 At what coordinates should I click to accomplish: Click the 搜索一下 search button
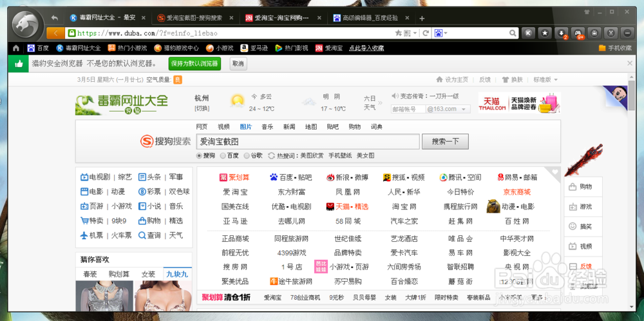coord(445,141)
